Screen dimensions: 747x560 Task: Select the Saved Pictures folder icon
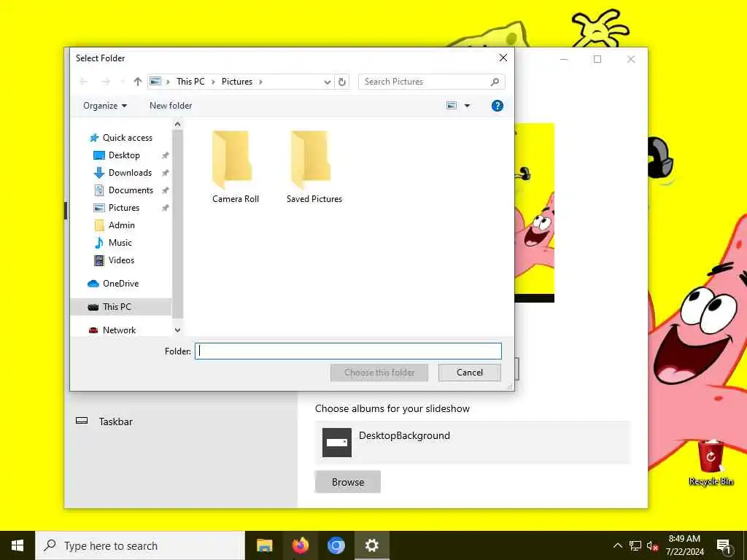[x=311, y=160]
